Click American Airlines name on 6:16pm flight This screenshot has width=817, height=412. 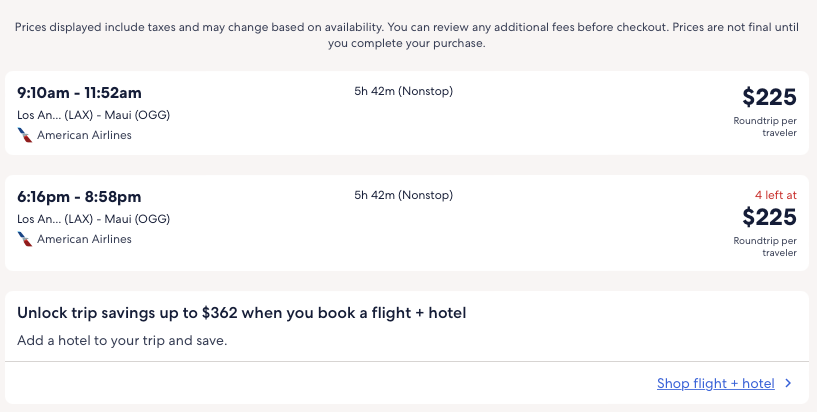[84, 239]
